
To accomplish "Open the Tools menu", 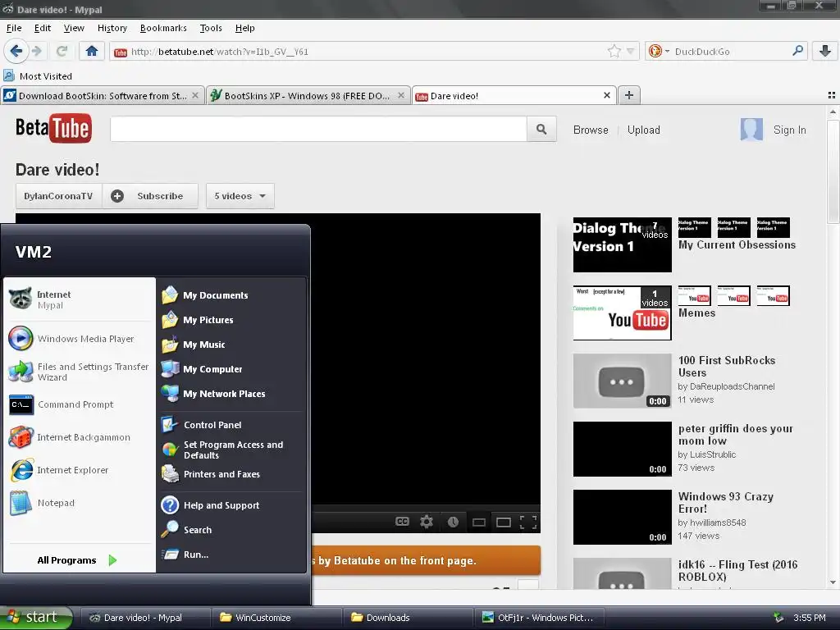I will point(211,28).
